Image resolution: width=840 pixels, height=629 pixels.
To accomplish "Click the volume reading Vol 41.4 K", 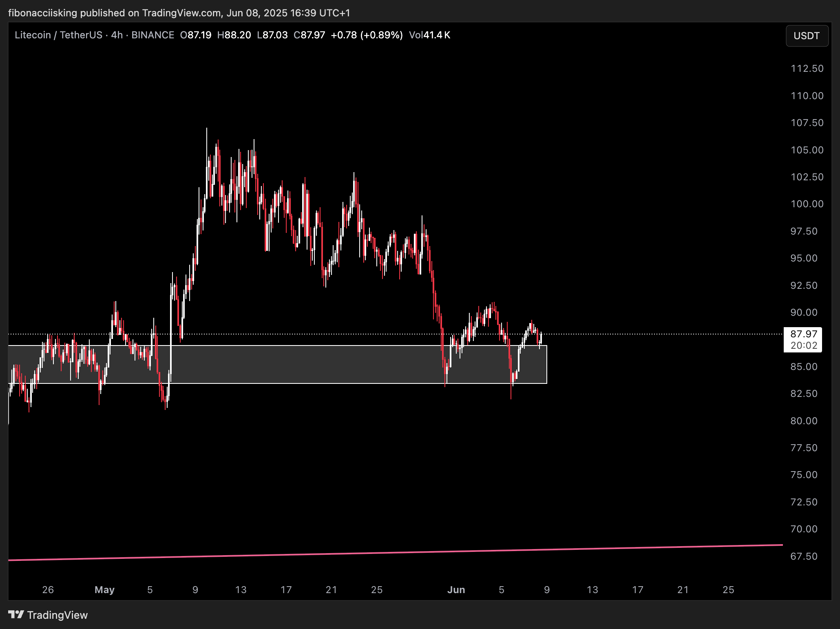I will click(429, 35).
